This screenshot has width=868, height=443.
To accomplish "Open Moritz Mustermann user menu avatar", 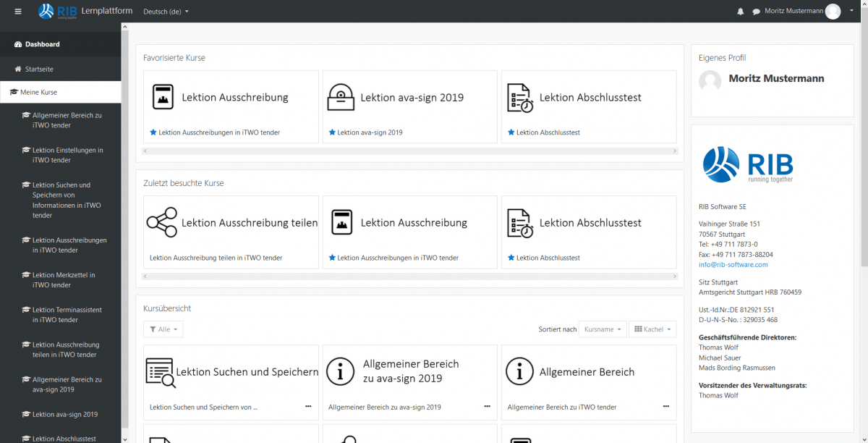I will (833, 12).
